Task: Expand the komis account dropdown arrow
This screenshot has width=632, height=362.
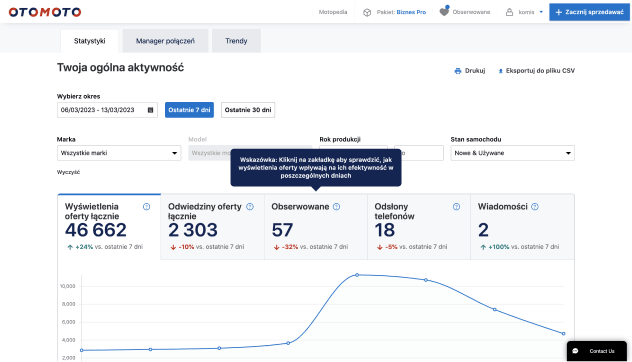Action: (541, 12)
